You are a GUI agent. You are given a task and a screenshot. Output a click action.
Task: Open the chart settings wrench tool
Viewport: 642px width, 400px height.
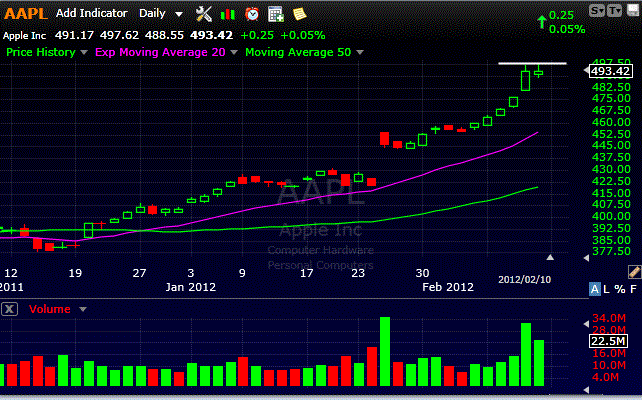click(x=204, y=14)
